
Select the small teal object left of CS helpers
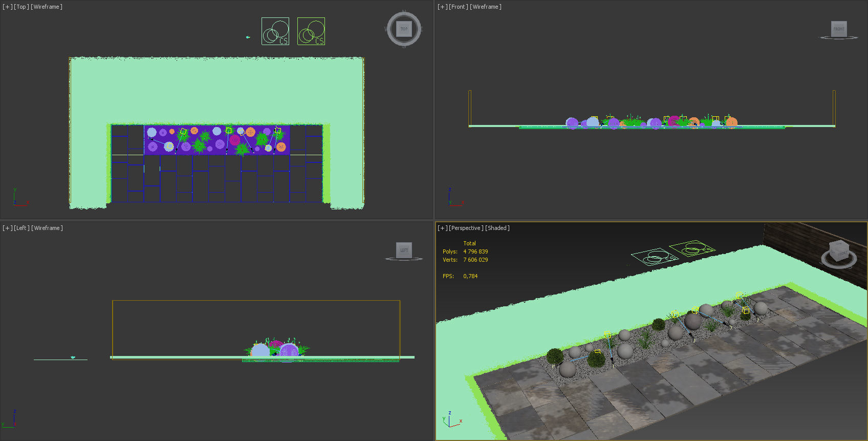coord(248,37)
